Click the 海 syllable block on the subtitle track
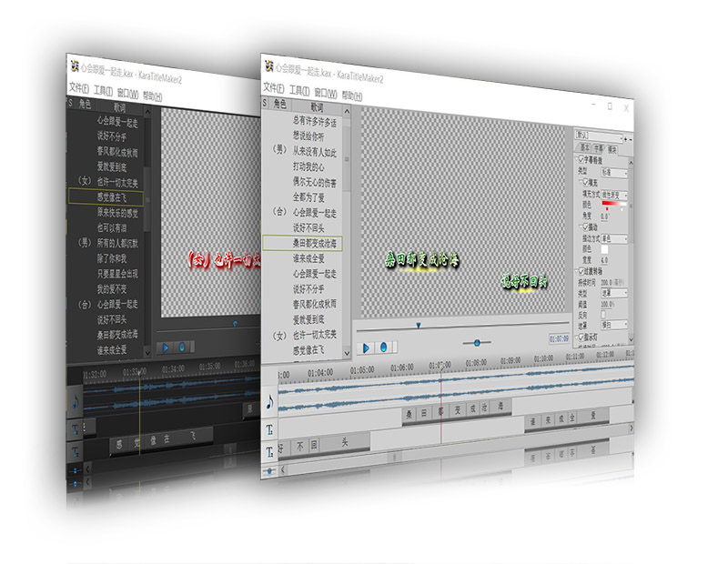This screenshot has width=728, height=564. 501,406
